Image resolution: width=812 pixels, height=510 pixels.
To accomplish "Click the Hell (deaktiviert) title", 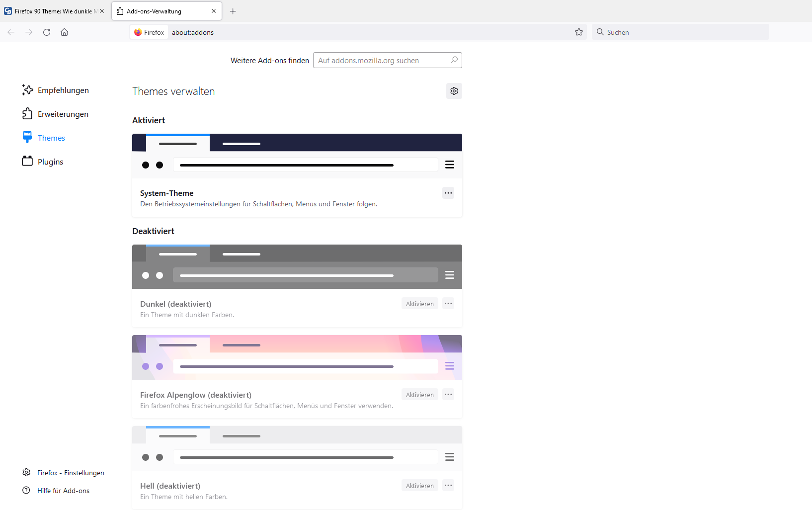I will point(170,486).
